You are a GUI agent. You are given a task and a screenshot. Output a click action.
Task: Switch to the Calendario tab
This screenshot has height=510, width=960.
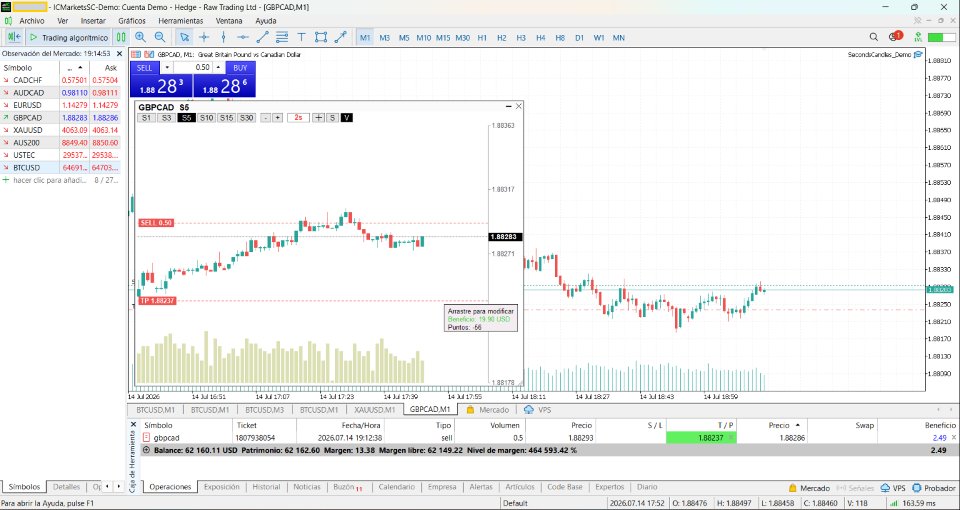click(396, 487)
